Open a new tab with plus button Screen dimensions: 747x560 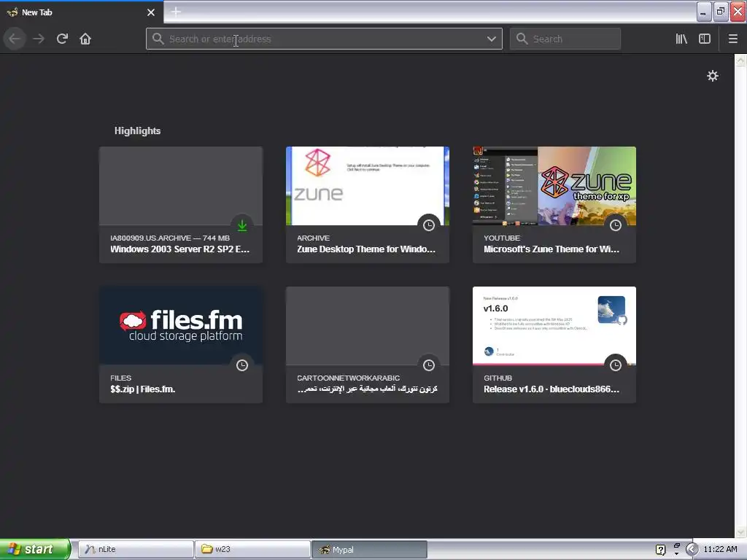(176, 12)
